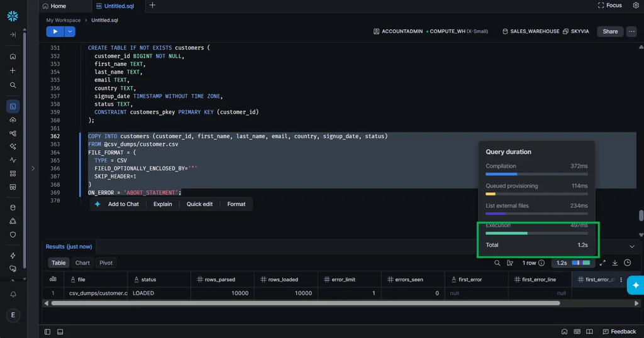Open the more options ellipsis button

click(631, 31)
